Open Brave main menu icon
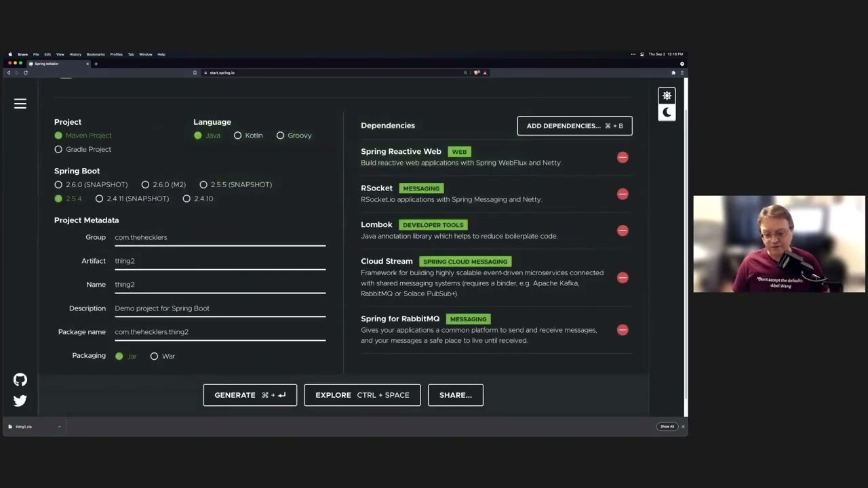The width and height of the screenshot is (868, 488). pos(682,73)
